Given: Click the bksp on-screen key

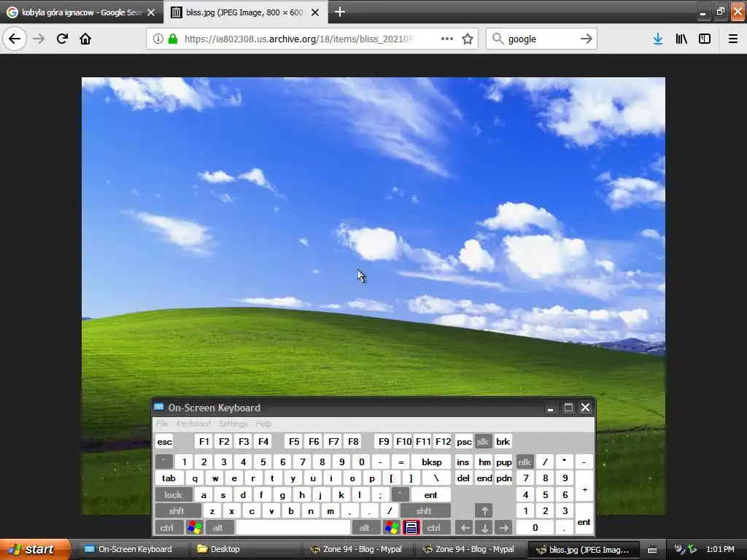Looking at the screenshot, I should pyautogui.click(x=431, y=462).
